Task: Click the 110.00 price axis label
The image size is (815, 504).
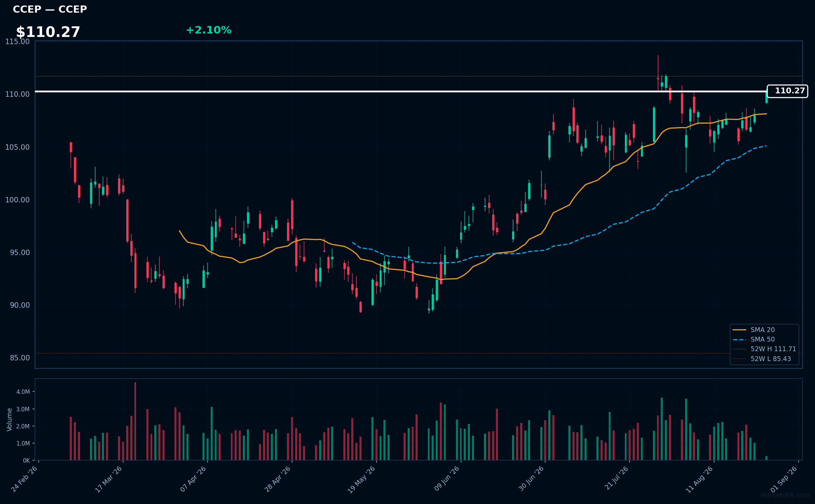Action: (17, 94)
